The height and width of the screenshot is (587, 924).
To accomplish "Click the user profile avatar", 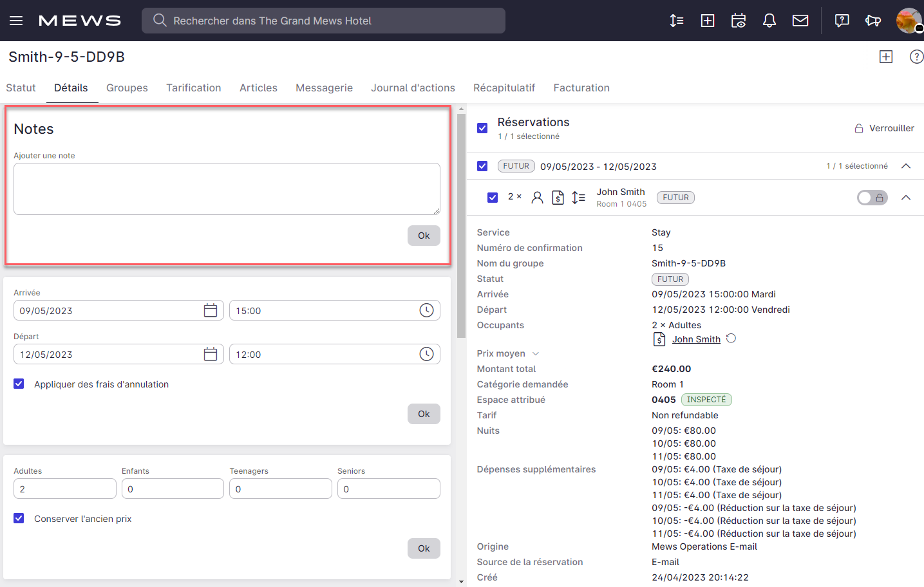I will (908, 21).
